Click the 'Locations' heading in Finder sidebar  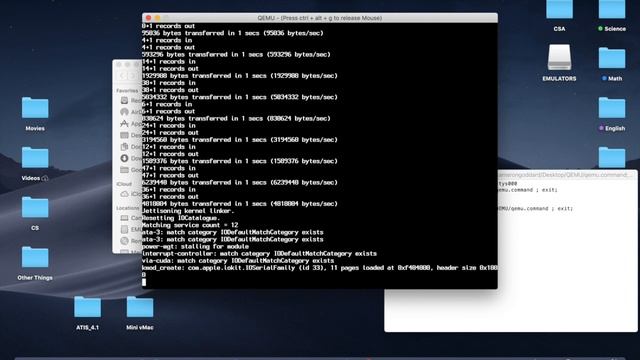pyautogui.click(x=128, y=208)
